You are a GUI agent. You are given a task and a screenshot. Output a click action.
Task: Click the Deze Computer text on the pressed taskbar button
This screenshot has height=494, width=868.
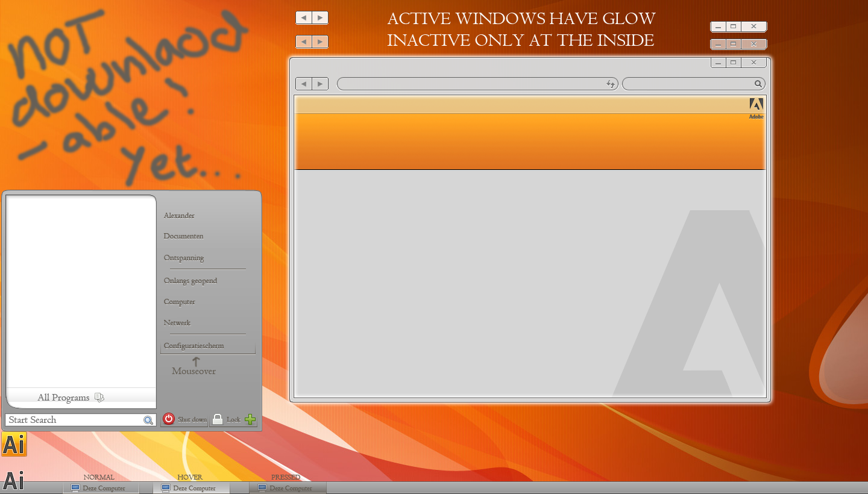(x=291, y=489)
